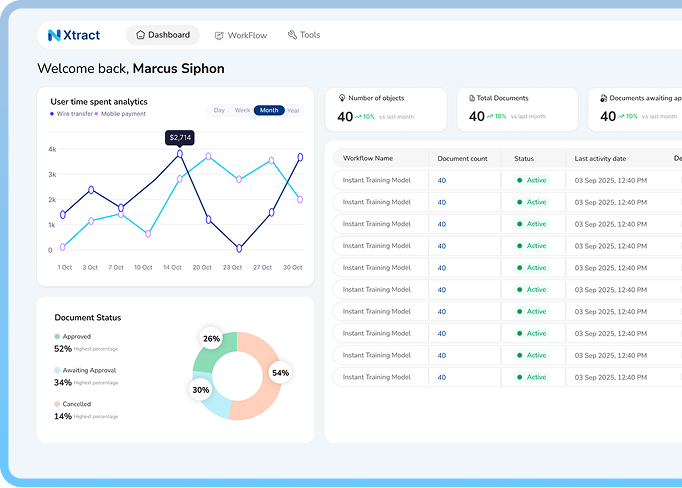Switch chart range to Week
The image size is (682, 488).
tap(242, 110)
